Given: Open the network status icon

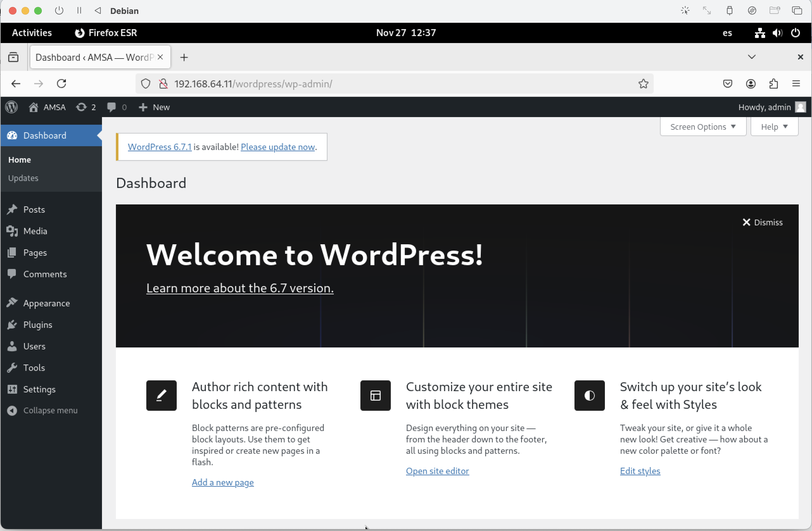Looking at the screenshot, I should click(x=759, y=33).
